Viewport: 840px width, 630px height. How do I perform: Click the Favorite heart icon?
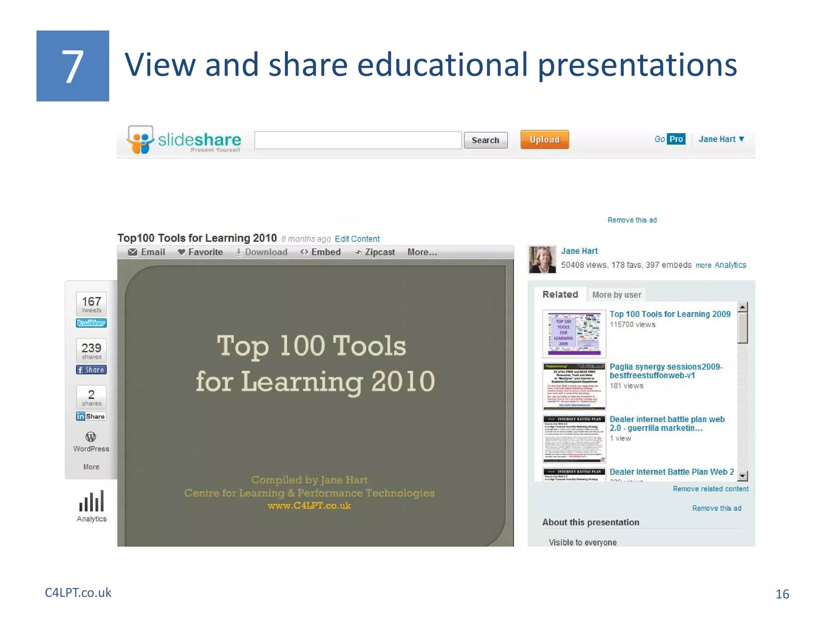tap(181, 252)
